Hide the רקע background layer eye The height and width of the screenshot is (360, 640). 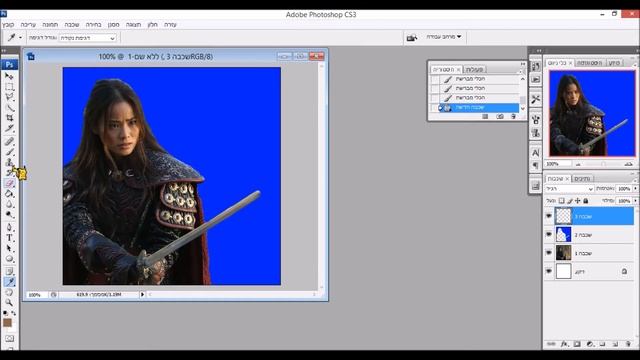point(549,271)
